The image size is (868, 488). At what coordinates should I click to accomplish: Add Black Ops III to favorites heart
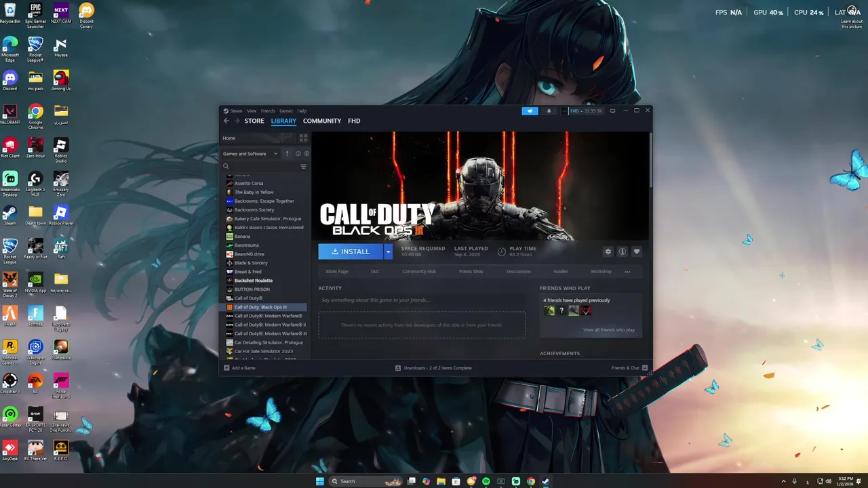point(636,251)
